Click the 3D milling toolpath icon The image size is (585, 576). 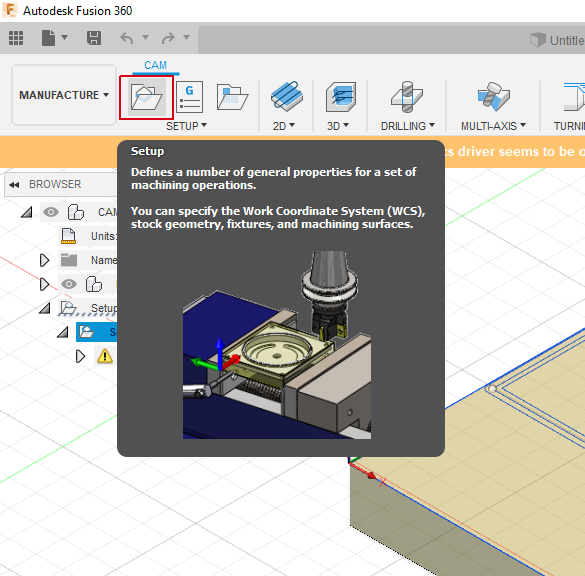pos(341,97)
